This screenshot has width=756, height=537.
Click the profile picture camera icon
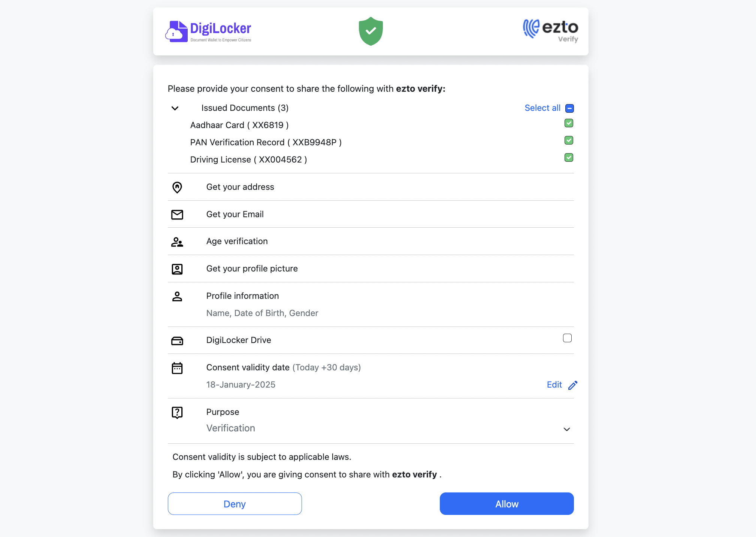[177, 268]
